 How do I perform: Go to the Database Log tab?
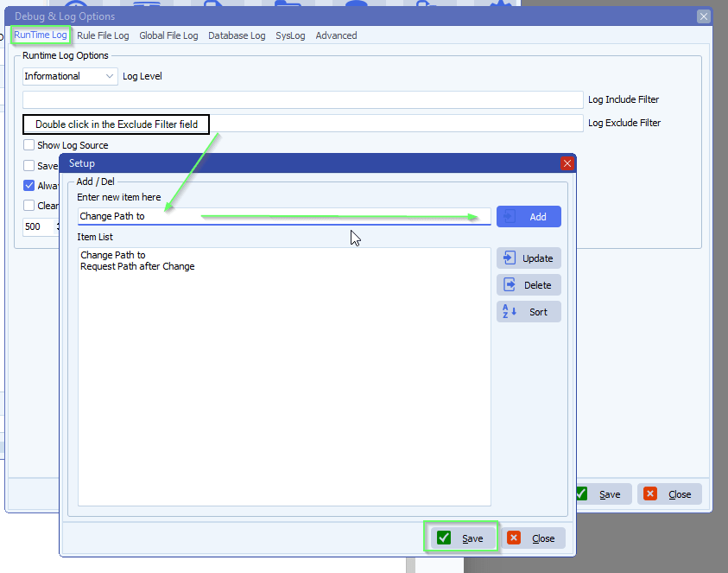click(237, 35)
